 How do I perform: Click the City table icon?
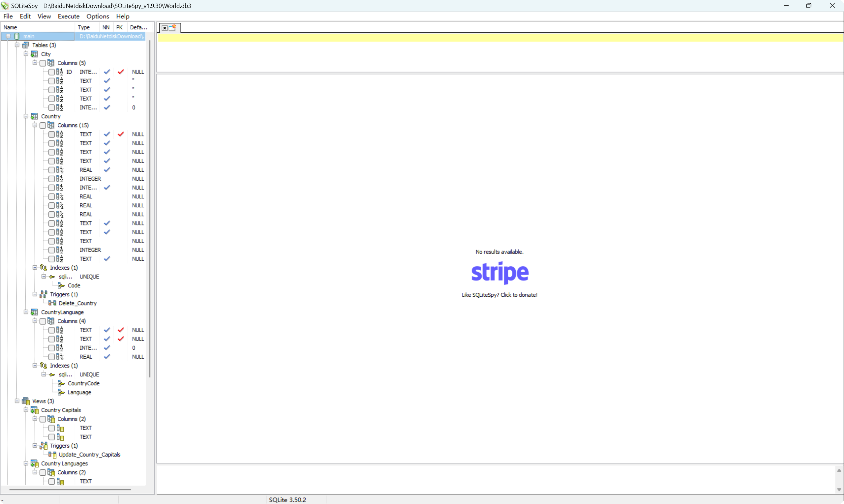34,54
